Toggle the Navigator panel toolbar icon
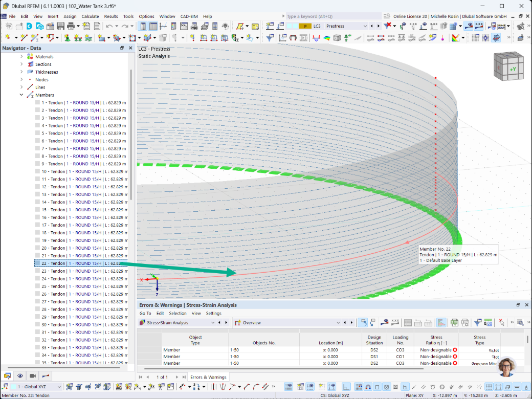 tap(143, 26)
